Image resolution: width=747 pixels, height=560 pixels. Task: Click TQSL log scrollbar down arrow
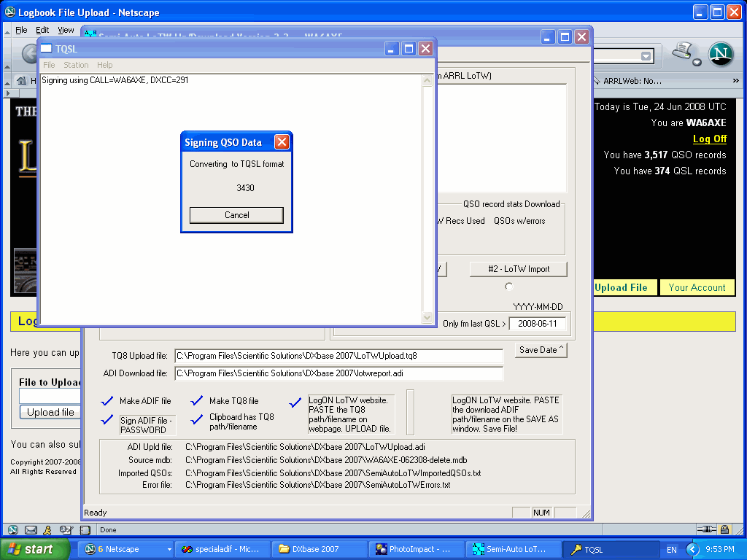tap(427, 317)
